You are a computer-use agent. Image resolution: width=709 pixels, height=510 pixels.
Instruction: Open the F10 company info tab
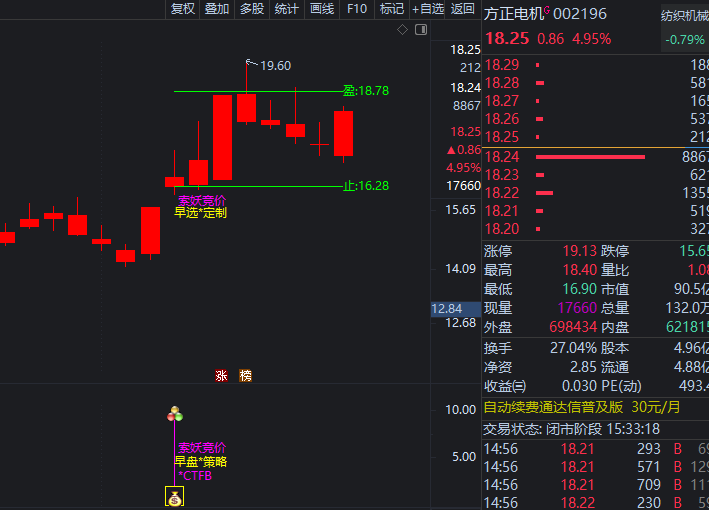point(357,9)
